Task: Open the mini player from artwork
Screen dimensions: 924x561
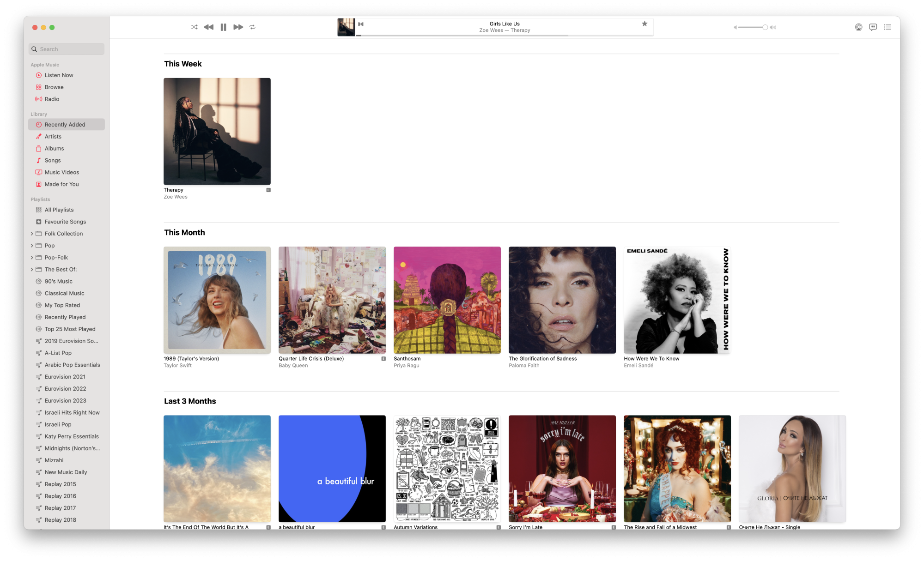Action: [x=346, y=27]
